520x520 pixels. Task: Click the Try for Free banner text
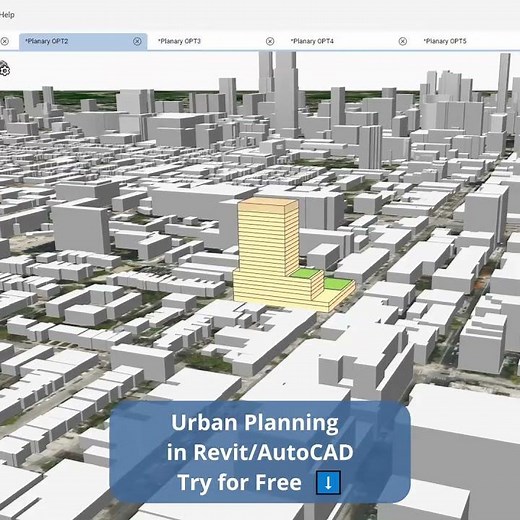coord(240,482)
